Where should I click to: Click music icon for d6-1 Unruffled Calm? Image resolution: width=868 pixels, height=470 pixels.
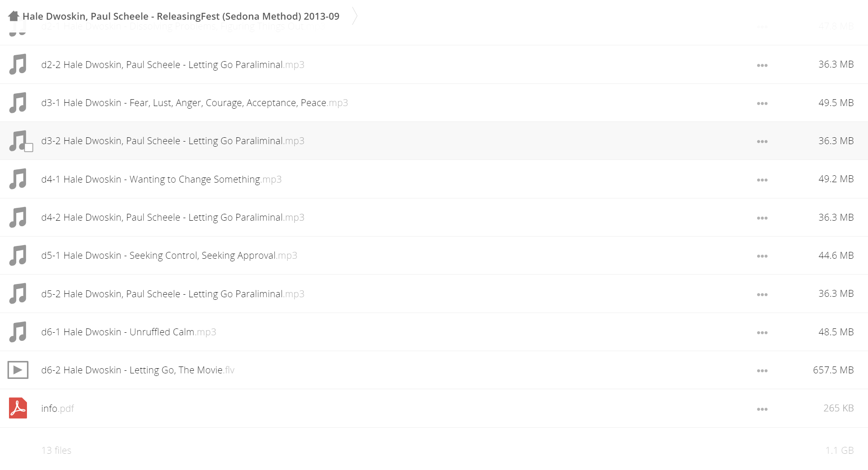(18, 332)
